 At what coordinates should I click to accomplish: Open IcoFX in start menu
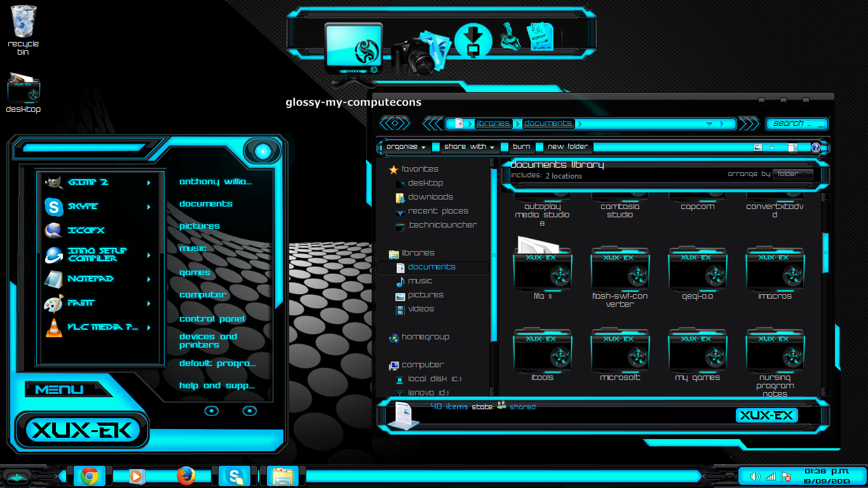point(98,231)
